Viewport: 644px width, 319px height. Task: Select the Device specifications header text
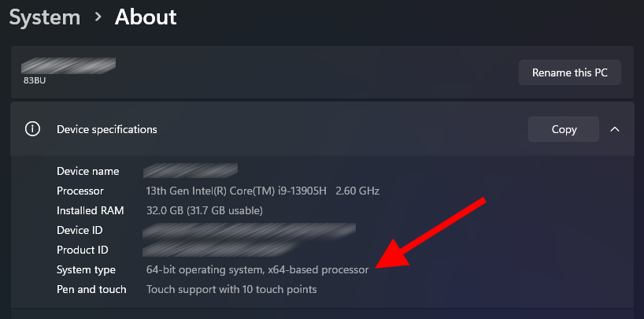(107, 129)
